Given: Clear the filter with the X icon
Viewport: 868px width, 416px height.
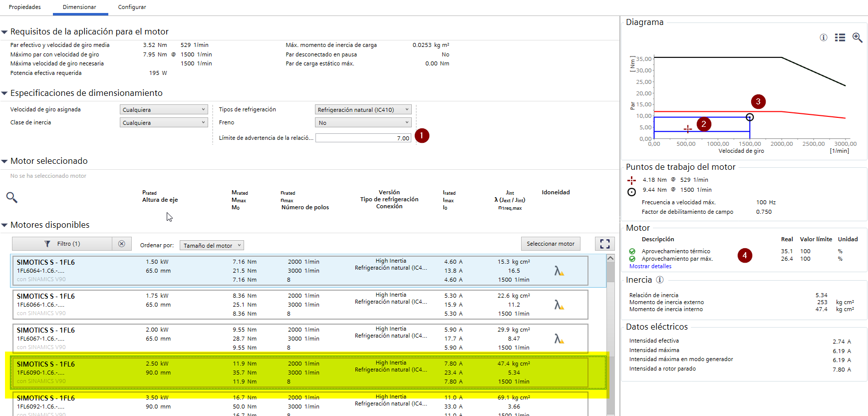Looking at the screenshot, I should (x=122, y=244).
